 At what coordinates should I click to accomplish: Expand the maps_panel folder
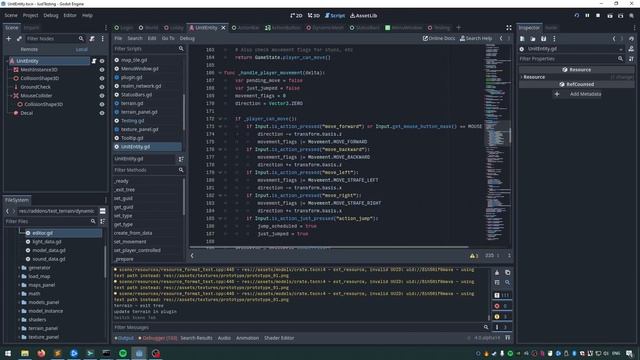[x=19, y=285]
